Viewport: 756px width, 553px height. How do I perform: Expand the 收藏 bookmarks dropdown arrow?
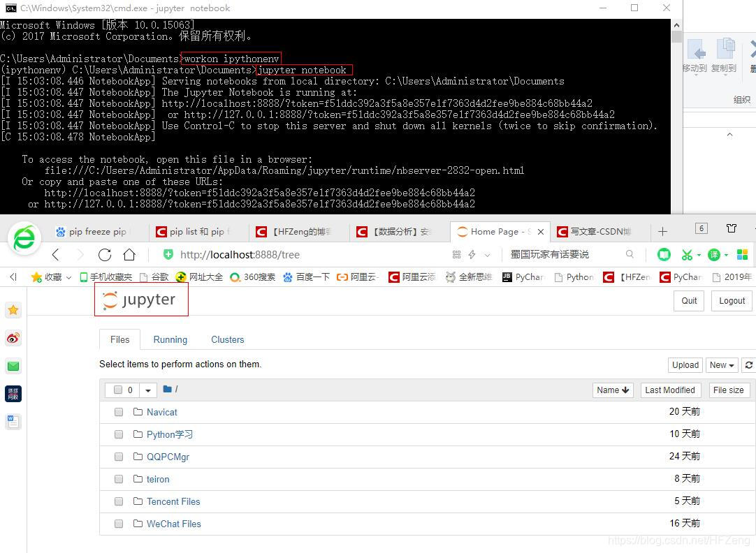[x=68, y=277]
